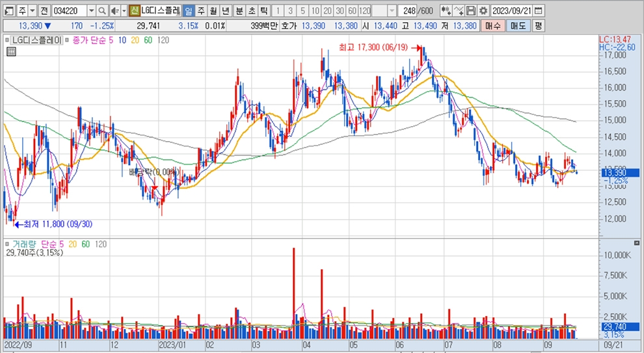Select the minute (분) chart tab
Image resolution: width=644 pixels, height=353 pixels.
click(239, 11)
